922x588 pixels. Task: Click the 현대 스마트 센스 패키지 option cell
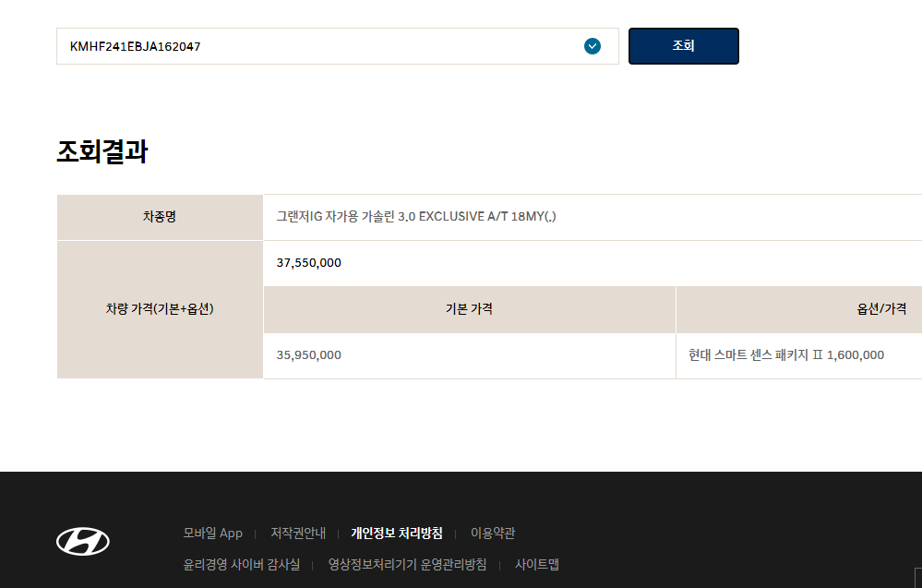click(799, 355)
